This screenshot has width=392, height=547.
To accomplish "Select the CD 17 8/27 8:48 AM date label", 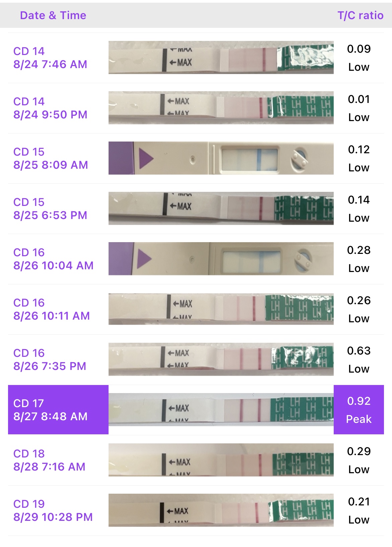I will 50,409.
